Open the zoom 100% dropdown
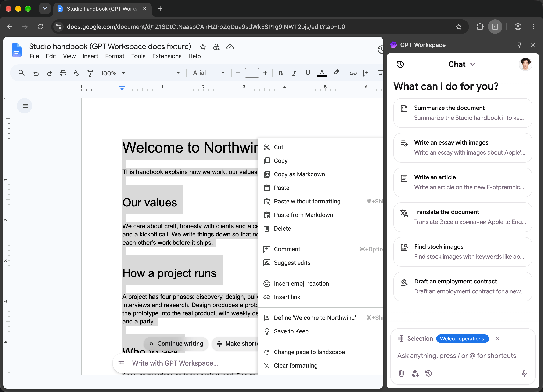The width and height of the screenshot is (543, 392). [x=113, y=73]
